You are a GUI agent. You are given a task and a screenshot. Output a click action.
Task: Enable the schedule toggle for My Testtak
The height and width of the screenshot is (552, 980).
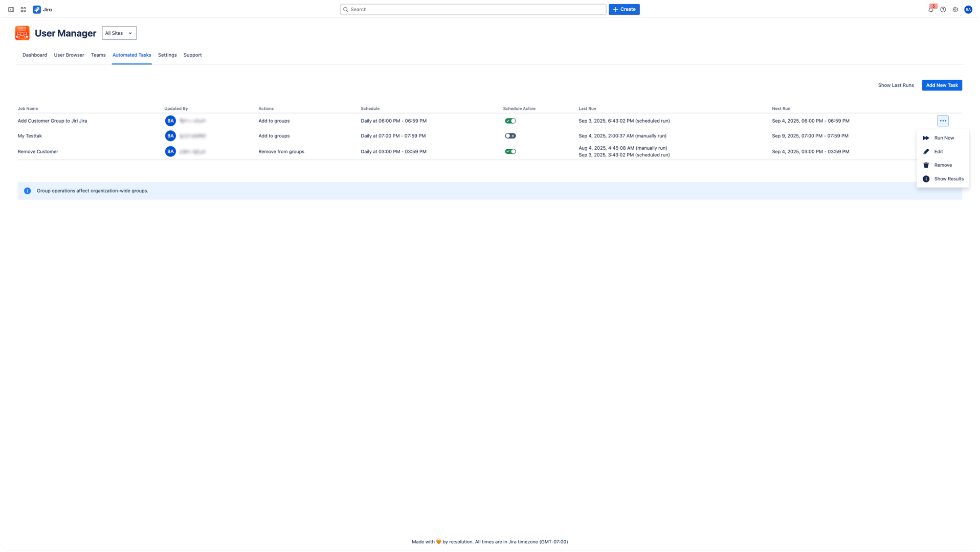510,135
